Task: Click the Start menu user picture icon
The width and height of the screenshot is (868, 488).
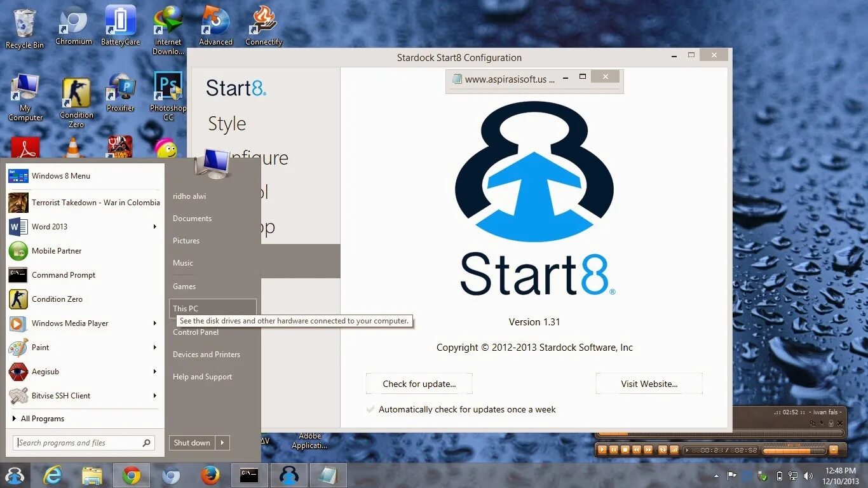Action: pyautogui.click(x=212, y=163)
